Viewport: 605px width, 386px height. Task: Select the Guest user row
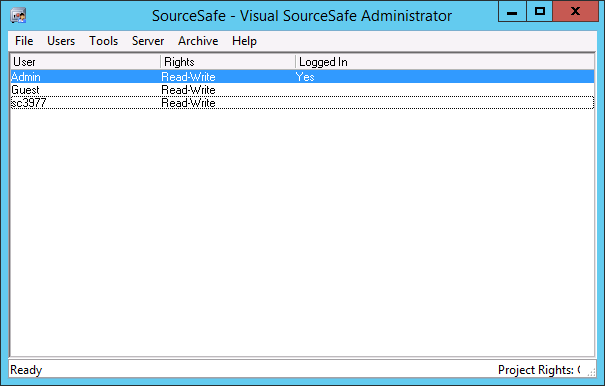pos(302,90)
